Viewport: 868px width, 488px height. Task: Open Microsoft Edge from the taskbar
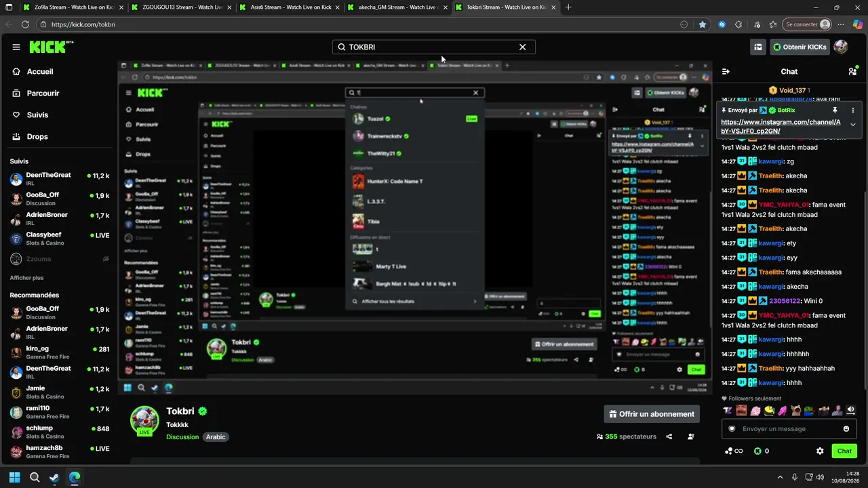[x=74, y=477]
